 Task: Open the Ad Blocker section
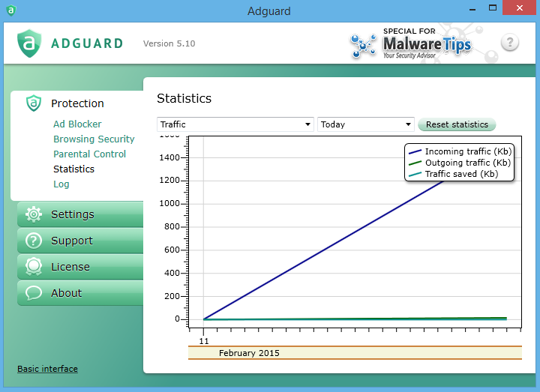77,124
